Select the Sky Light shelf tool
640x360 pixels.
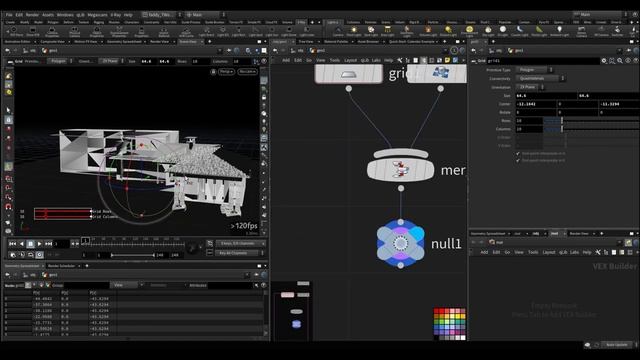[488, 31]
